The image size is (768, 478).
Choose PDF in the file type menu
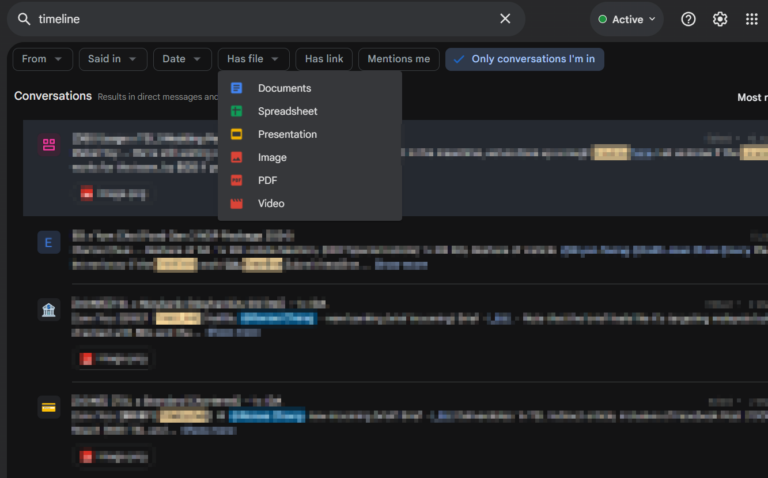267,180
